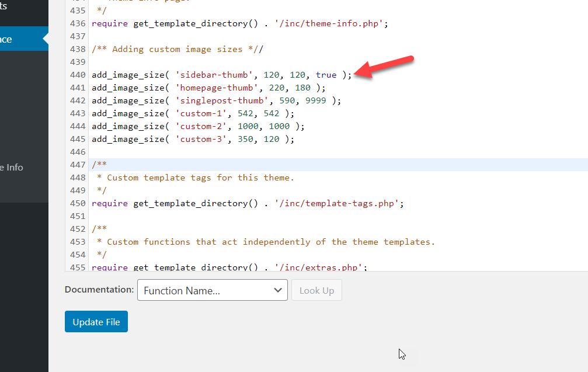The width and height of the screenshot is (588, 372).
Task: Click the require theme-info.php line
Action: pos(240,23)
